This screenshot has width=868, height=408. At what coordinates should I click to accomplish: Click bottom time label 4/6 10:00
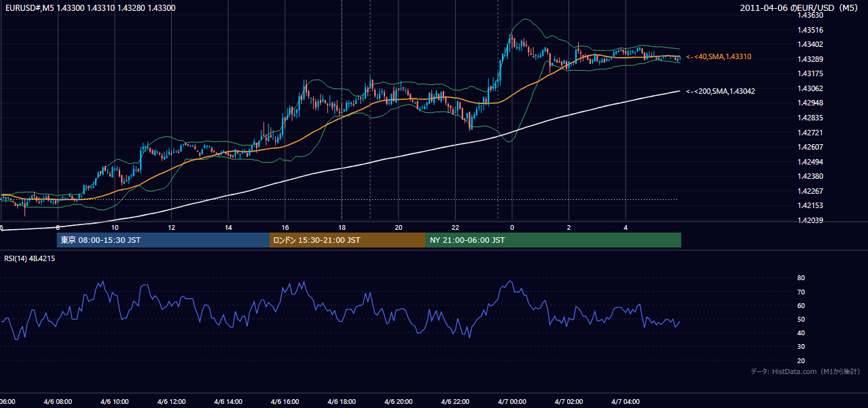tap(114, 402)
